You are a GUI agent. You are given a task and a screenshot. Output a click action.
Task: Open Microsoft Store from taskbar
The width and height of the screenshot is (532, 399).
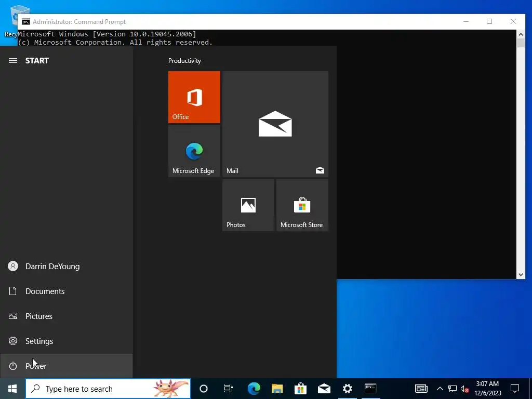coord(301,389)
